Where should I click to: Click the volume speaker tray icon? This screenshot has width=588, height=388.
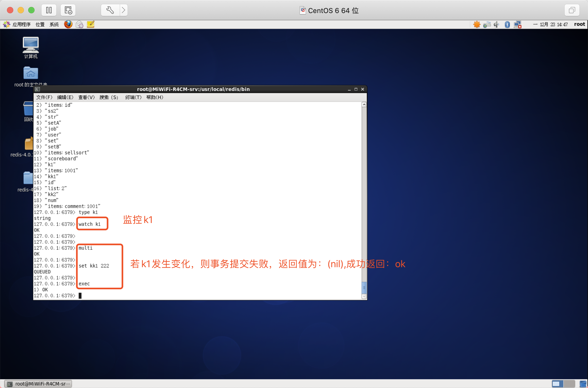(x=496, y=24)
